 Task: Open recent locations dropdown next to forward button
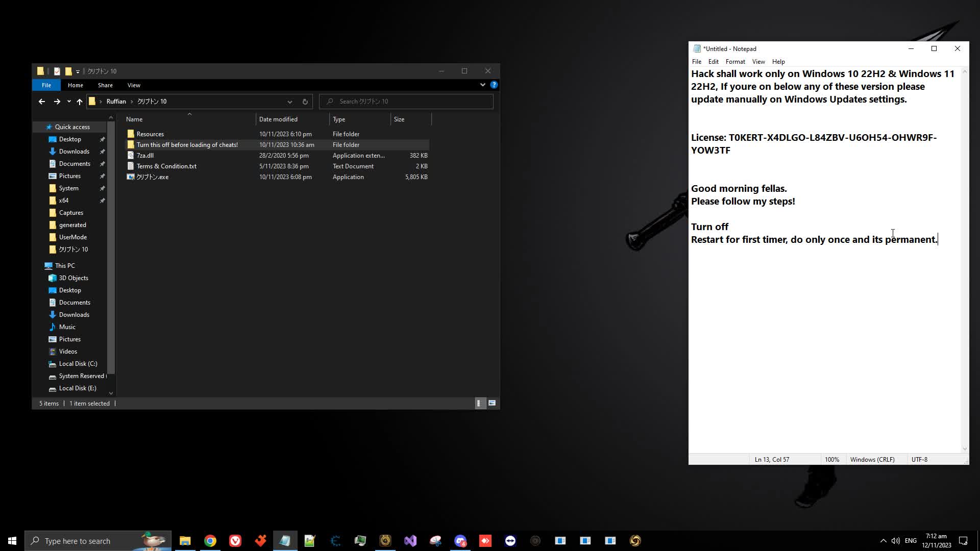pyautogui.click(x=69, y=102)
